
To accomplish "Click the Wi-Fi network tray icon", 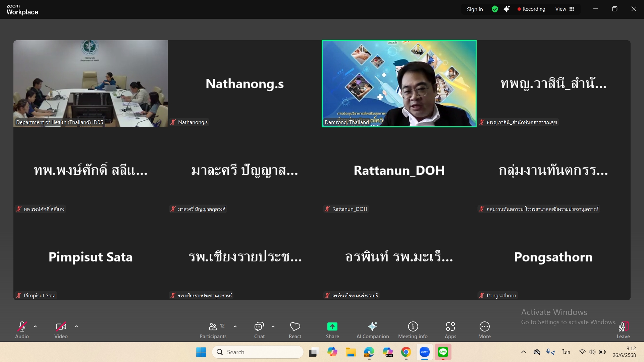I will (x=582, y=352).
